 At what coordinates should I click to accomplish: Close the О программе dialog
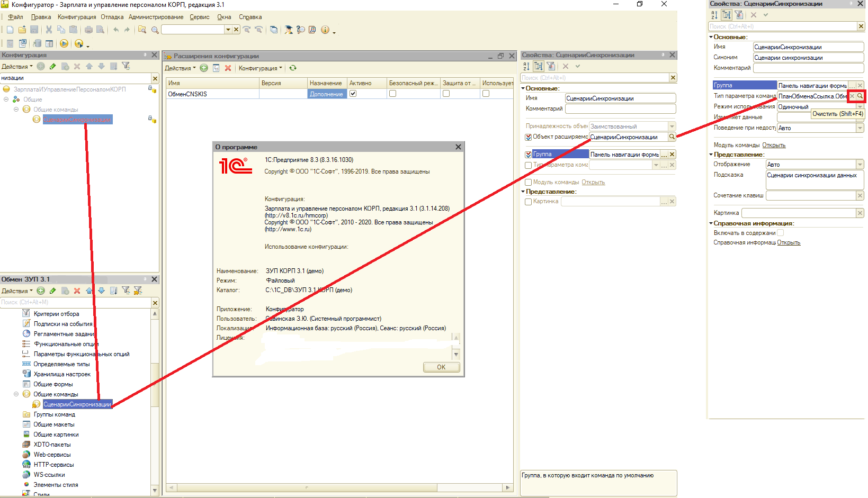458,147
